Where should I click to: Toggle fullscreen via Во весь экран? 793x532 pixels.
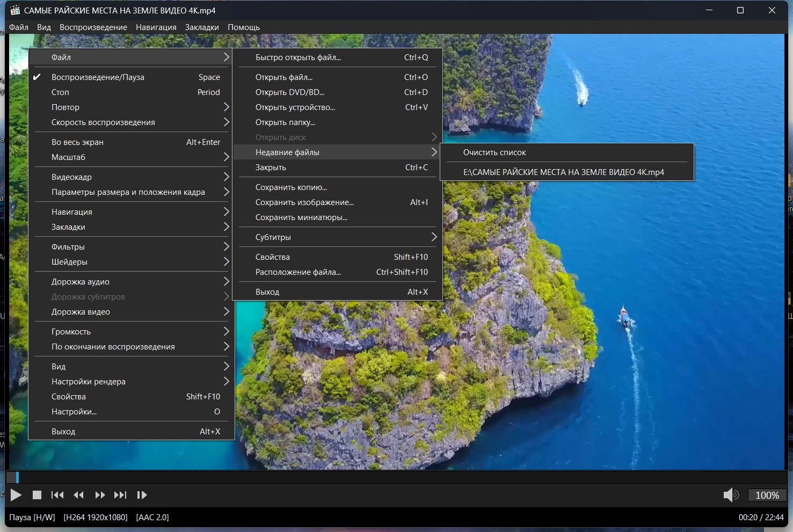point(77,142)
